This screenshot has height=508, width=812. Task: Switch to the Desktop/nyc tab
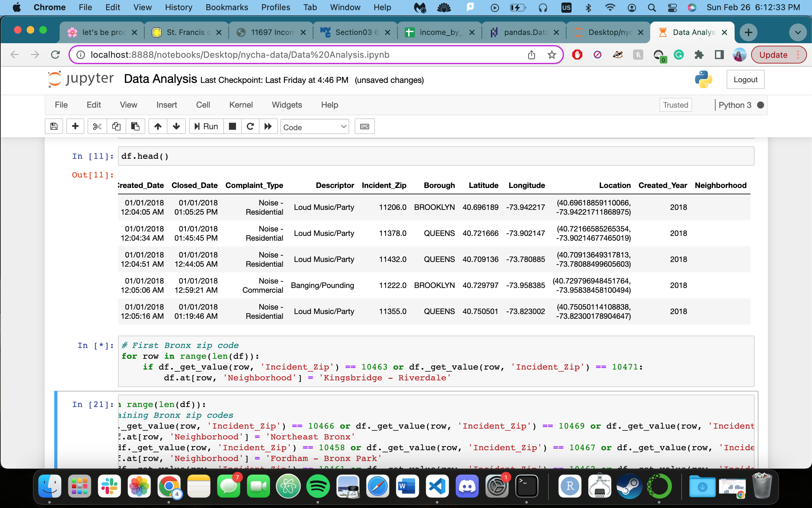coord(608,32)
